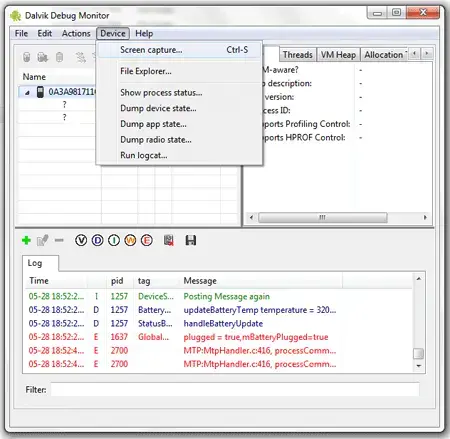Click the log scrollbar up arrow
450x439 pixels.
(x=419, y=279)
